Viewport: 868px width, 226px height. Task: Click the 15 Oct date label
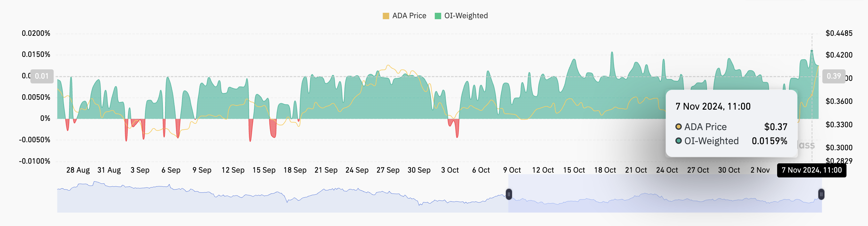click(574, 170)
